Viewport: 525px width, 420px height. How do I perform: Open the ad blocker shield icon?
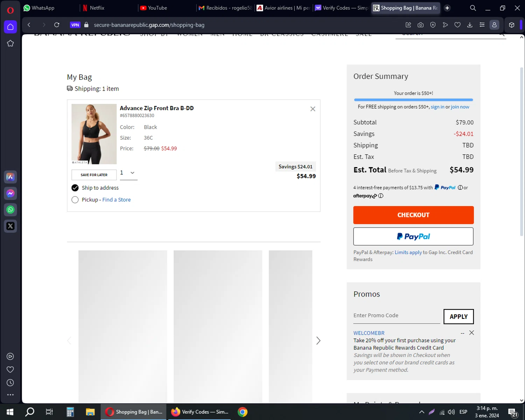[433, 25]
